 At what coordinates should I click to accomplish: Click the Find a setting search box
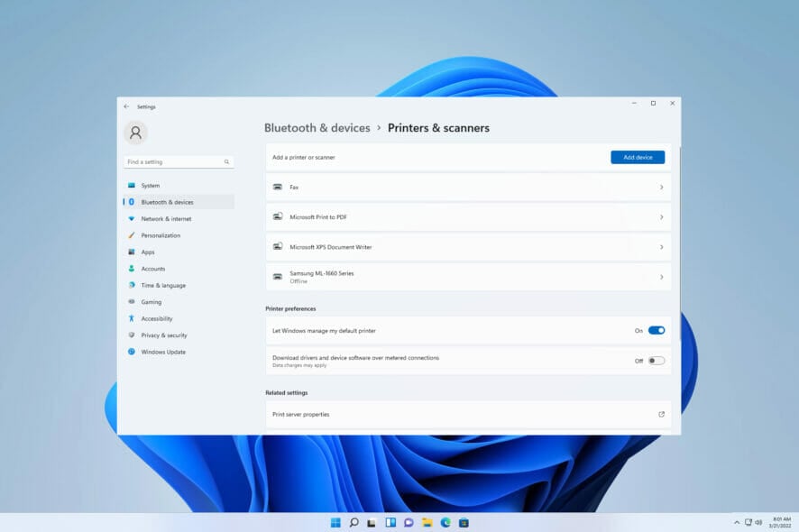click(x=179, y=161)
